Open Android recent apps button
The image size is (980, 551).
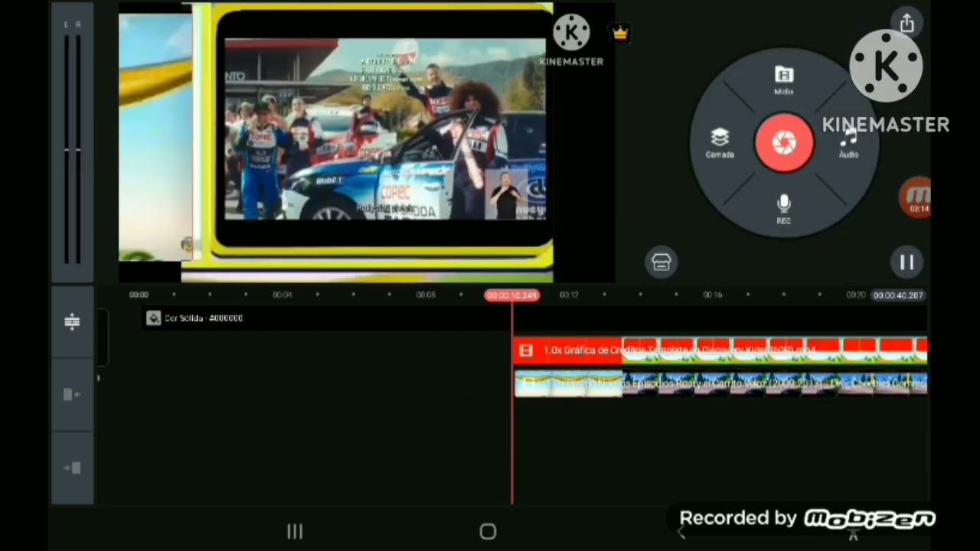click(x=295, y=531)
